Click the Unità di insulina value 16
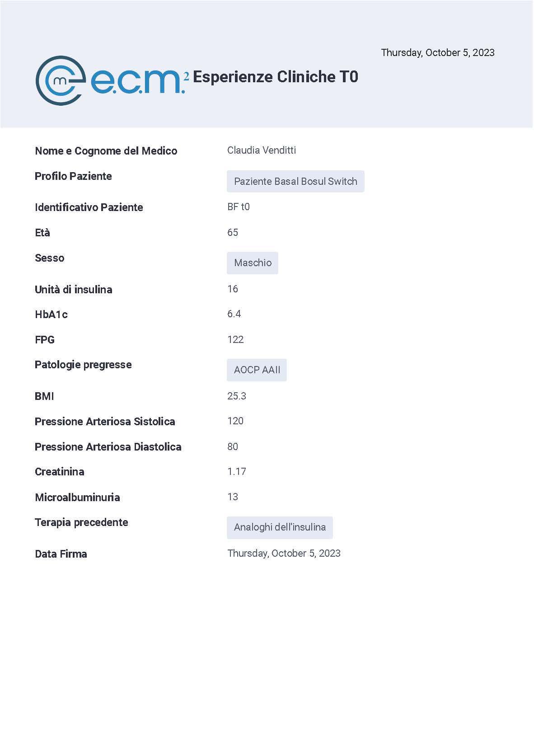 (x=233, y=289)
